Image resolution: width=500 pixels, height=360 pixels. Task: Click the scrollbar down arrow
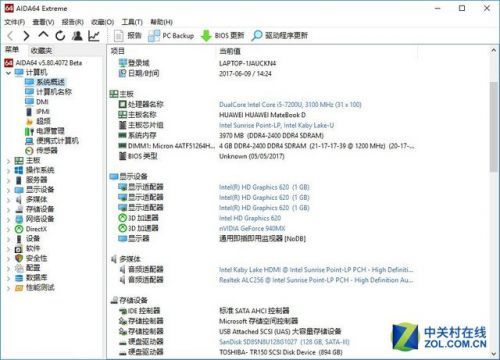click(x=494, y=354)
